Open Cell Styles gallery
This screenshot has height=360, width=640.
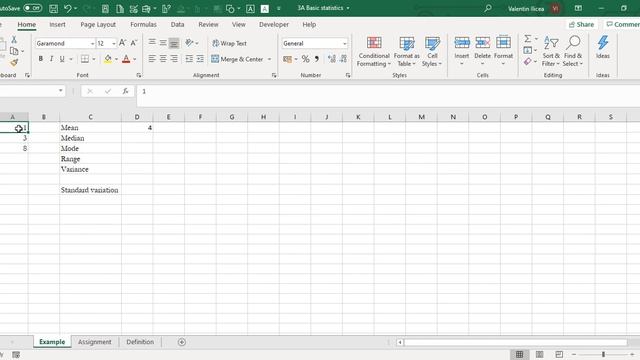(432, 51)
